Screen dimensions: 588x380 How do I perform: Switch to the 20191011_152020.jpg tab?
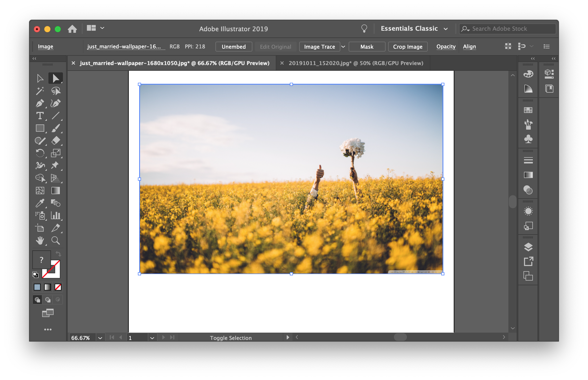[356, 63]
